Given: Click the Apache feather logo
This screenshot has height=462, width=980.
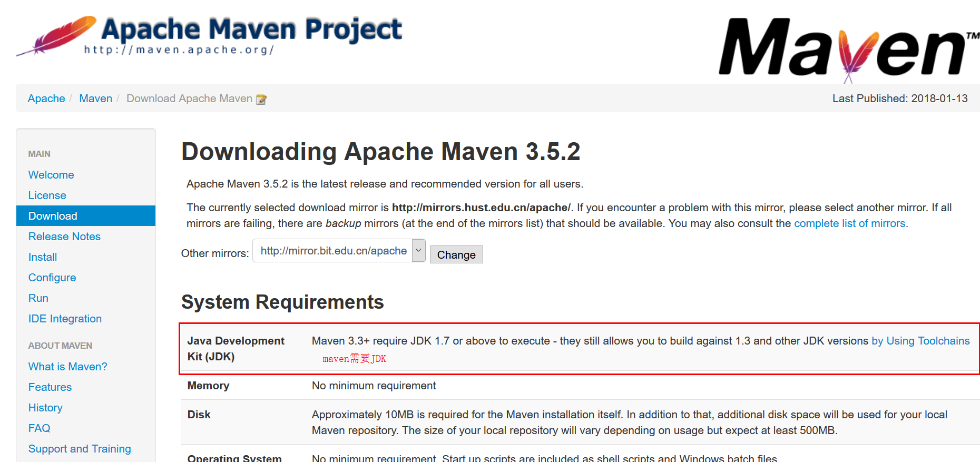Looking at the screenshot, I should coord(56,35).
